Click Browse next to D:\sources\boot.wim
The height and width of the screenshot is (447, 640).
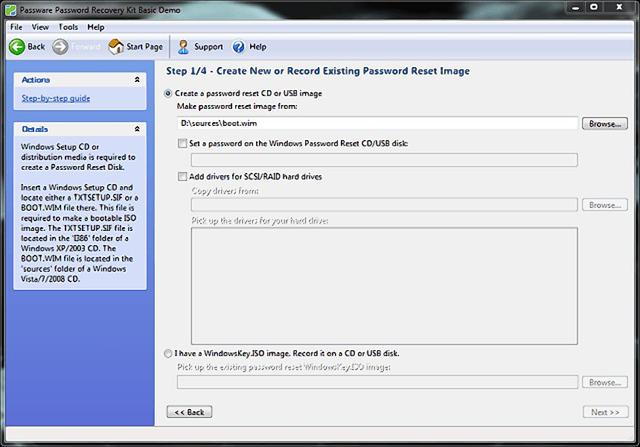(x=604, y=124)
